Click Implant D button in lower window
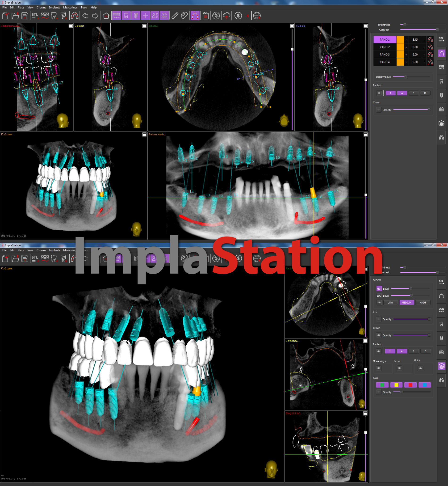The width and height of the screenshot is (448, 486). (425, 351)
